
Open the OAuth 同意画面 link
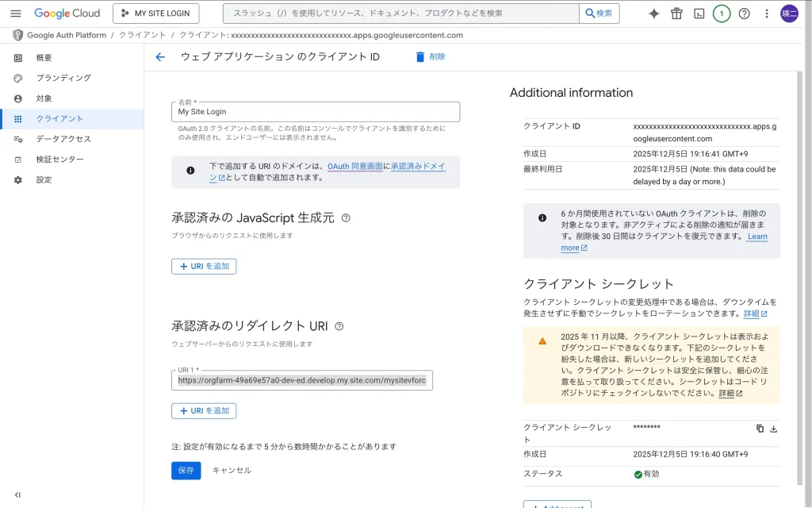[x=354, y=167]
